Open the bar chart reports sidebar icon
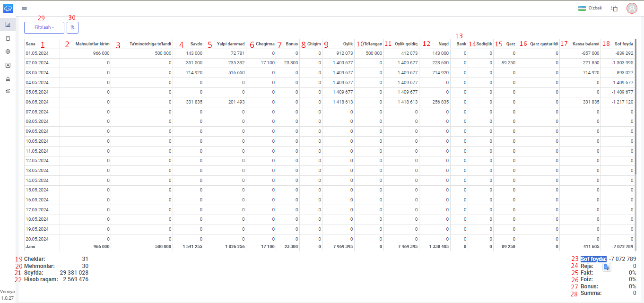644x303 pixels. click(8, 25)
